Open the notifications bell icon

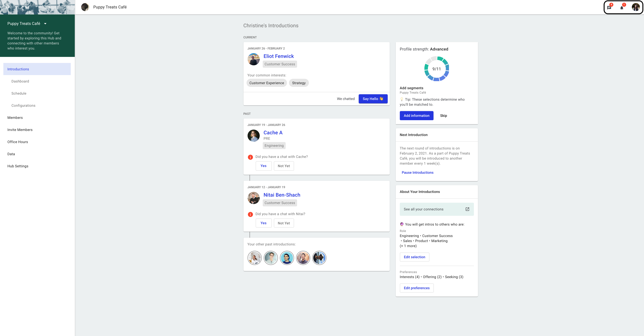(x=622, y=8)
